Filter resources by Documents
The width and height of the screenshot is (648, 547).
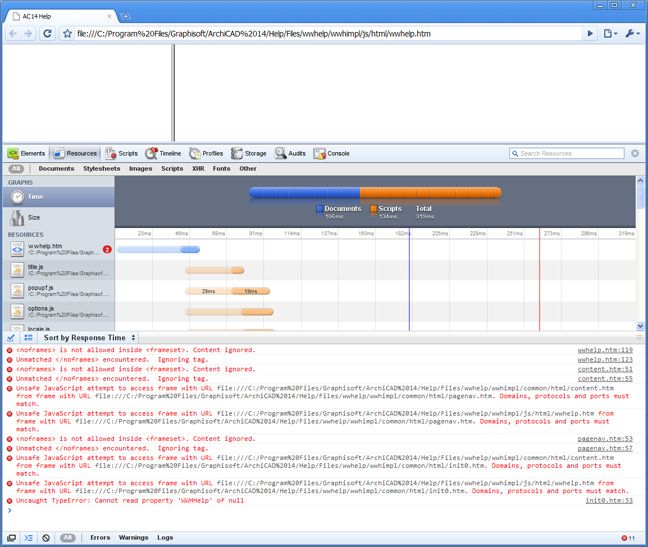pos(56,169)
